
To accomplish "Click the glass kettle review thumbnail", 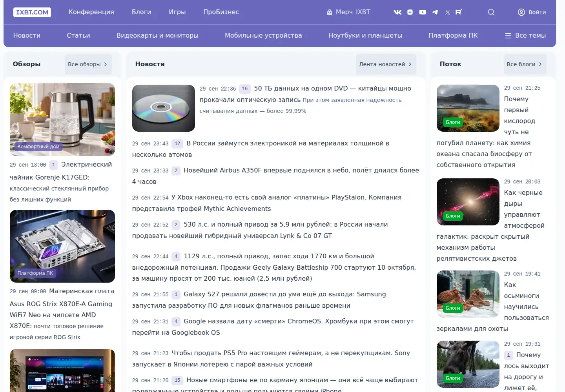I will coord(62,120).
